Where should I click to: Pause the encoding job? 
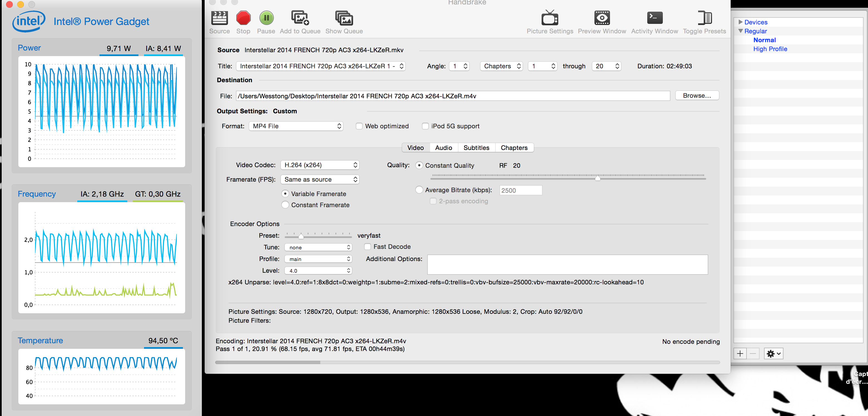(266, 18)
